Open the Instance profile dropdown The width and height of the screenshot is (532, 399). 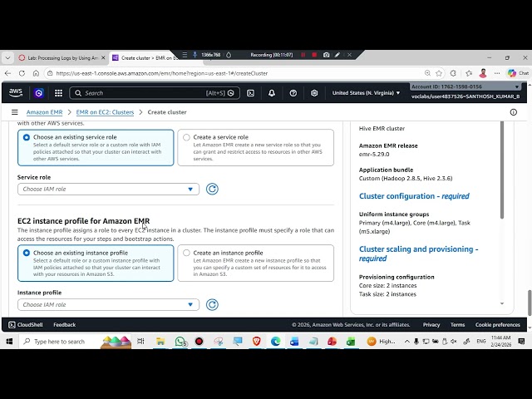pyautogui.click(x=108, y=305)
